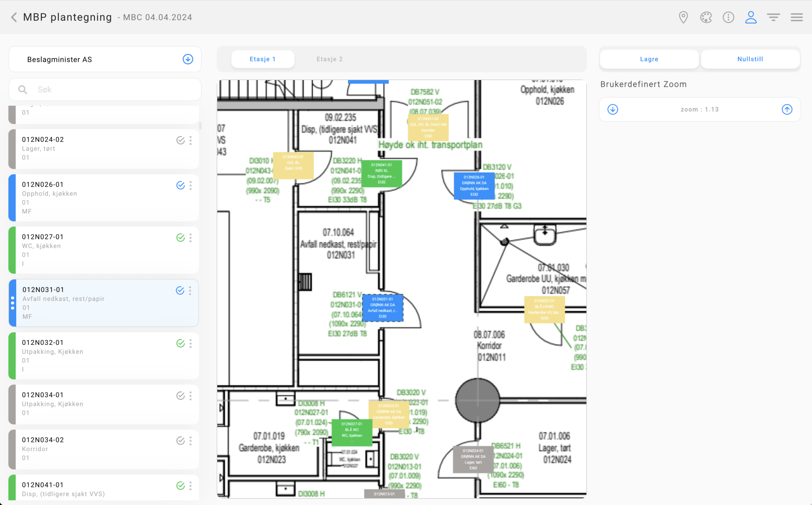Select the 012N034-02 Korridor list item
812x505 pixels.
103,450
